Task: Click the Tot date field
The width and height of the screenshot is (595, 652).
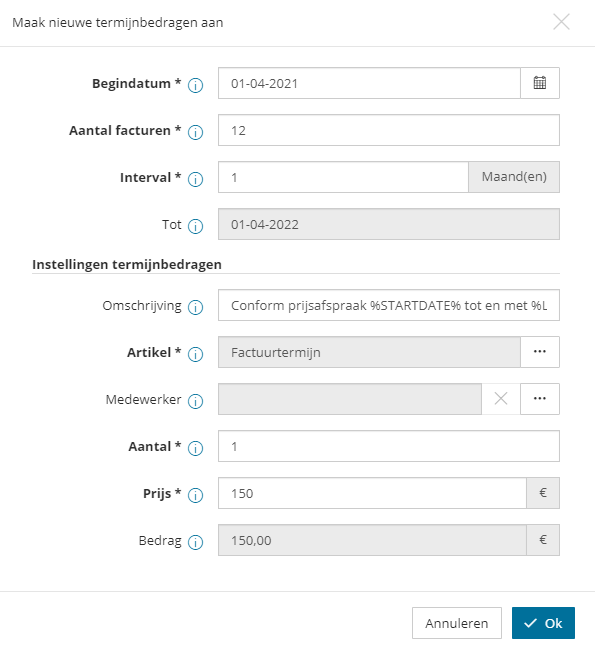Action: click(389, 224)
